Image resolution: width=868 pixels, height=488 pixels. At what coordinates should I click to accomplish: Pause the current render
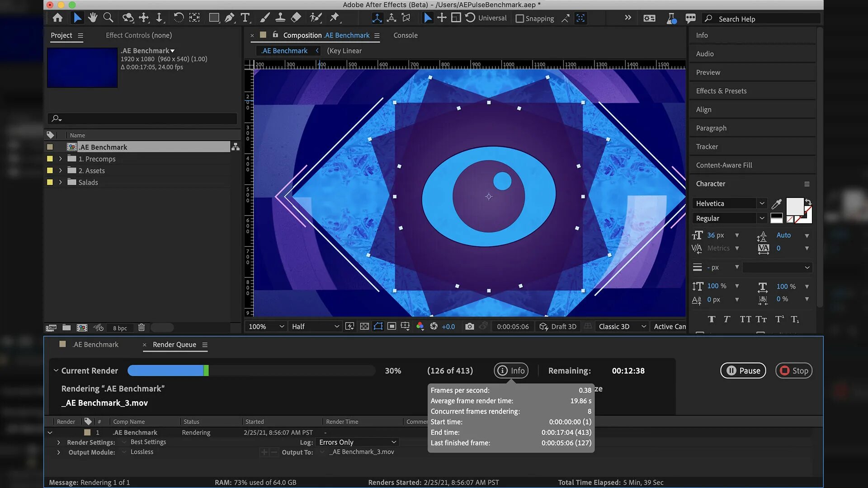tap(743, 371)
